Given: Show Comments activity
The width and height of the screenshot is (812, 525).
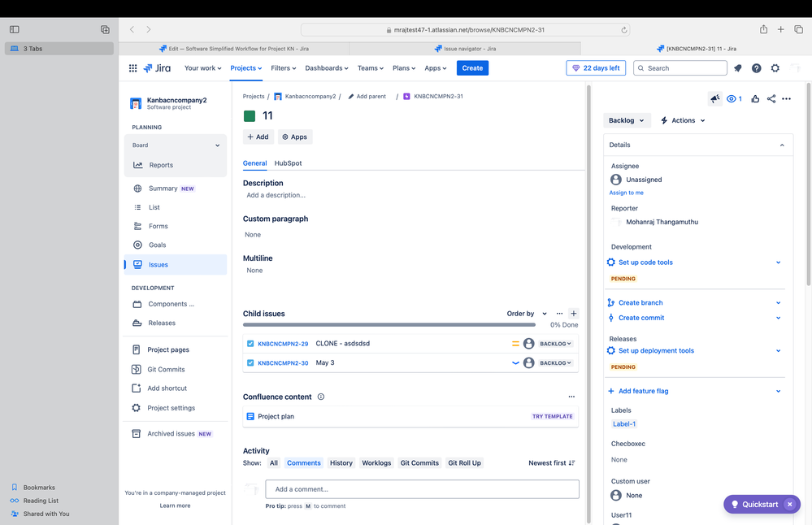Looking at the screenshot, I should 303,463.
